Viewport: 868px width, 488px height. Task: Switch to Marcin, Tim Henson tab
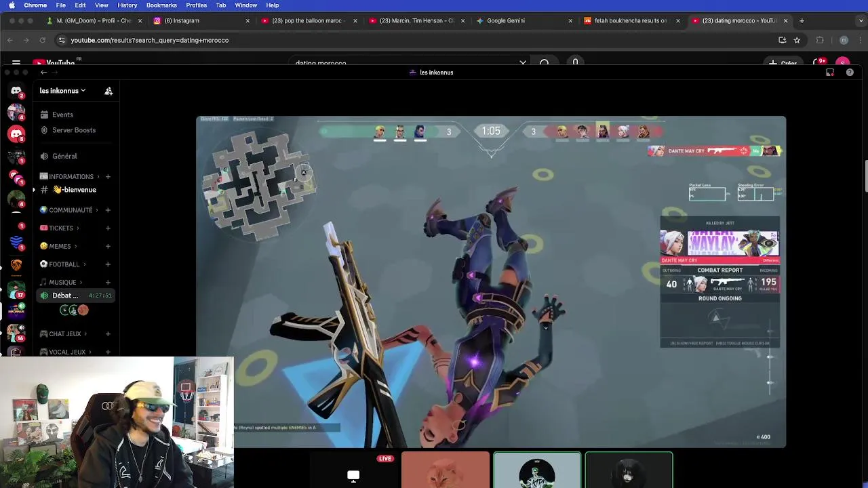point(416,21)
